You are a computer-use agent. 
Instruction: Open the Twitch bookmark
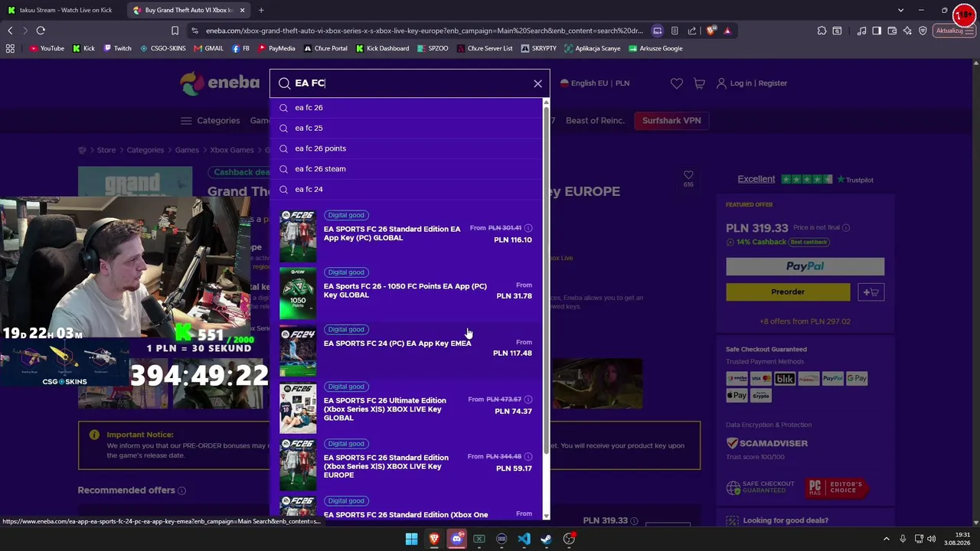click(117, 48)
